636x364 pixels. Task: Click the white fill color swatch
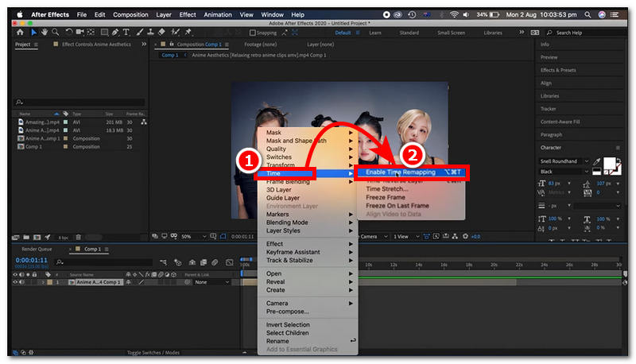tap(611, 164)
